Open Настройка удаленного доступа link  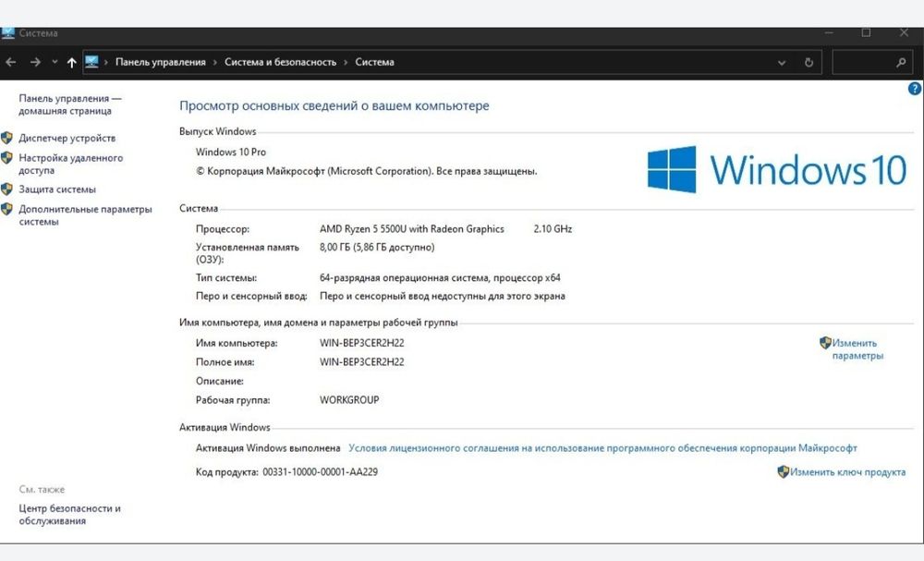point(71,164)
